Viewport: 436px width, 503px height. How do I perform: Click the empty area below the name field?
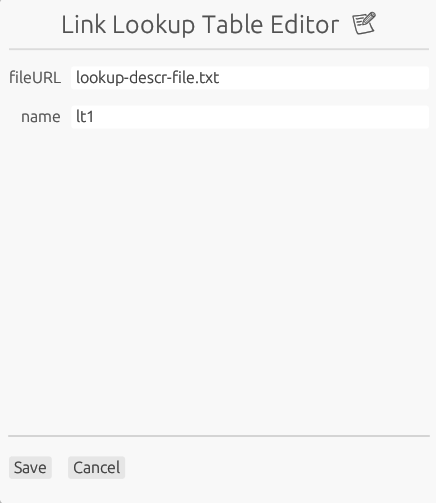click(218, 280)
